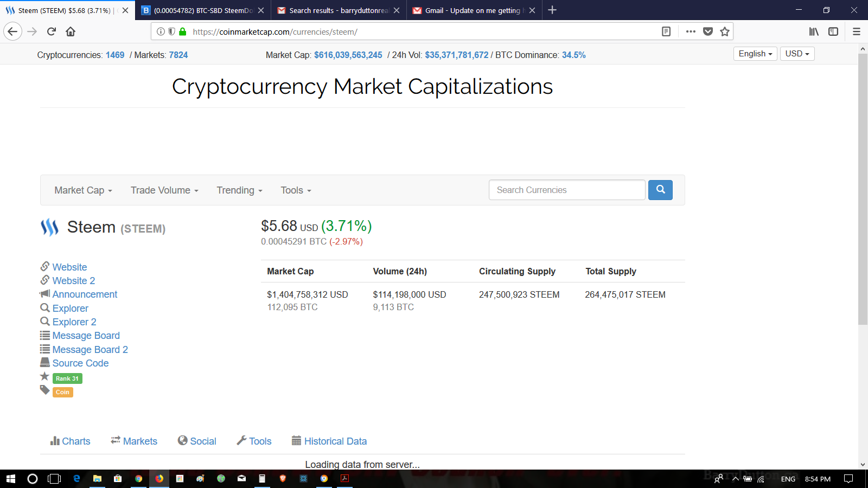
Task: Open Cortana search circle
Action: (33, 479)
